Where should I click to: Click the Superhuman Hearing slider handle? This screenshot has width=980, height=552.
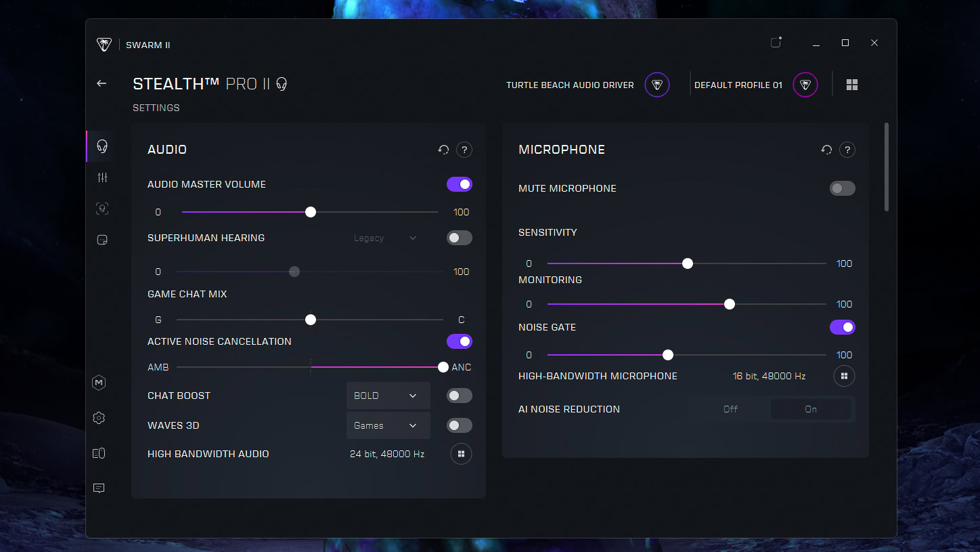[x=294, y=272]
